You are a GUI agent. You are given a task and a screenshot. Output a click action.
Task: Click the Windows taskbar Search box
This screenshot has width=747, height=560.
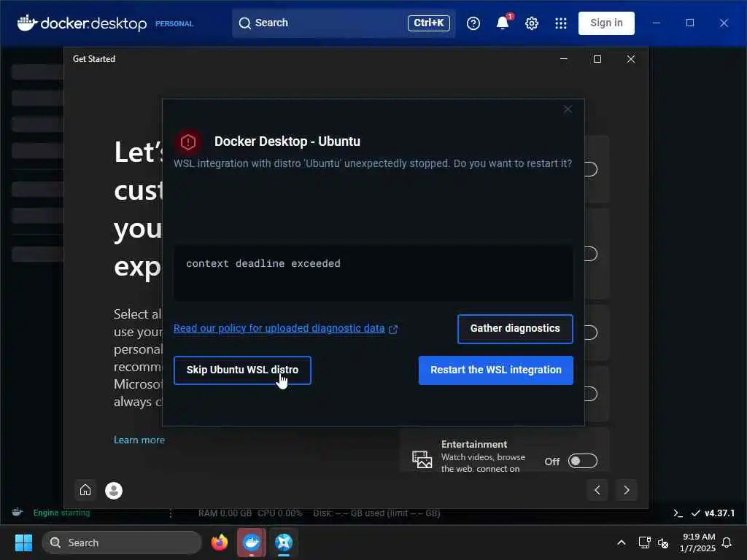pos(122,542)
